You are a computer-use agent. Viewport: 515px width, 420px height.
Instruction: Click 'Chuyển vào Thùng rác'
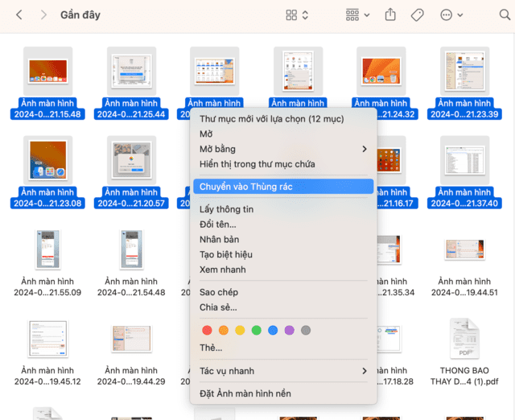pos(283,187)
